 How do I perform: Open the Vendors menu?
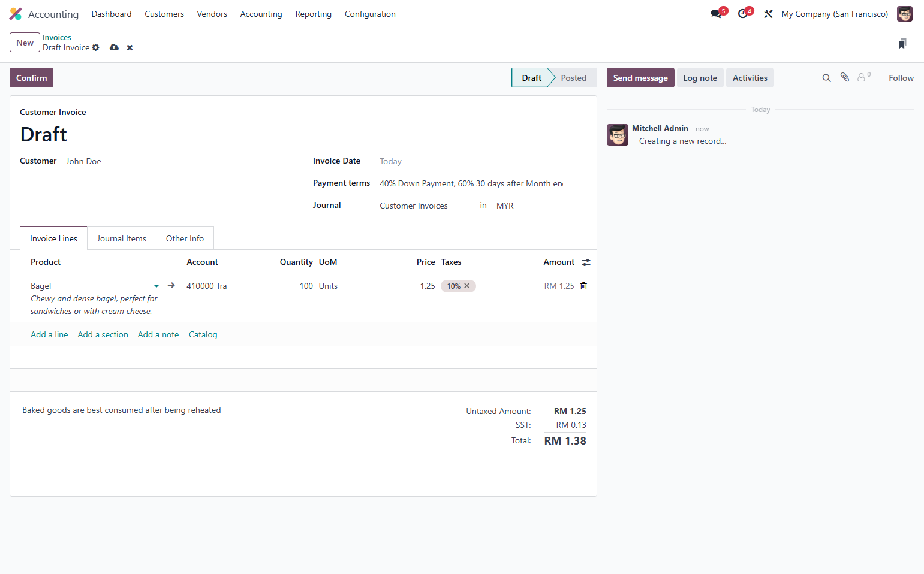click(212, 14)
